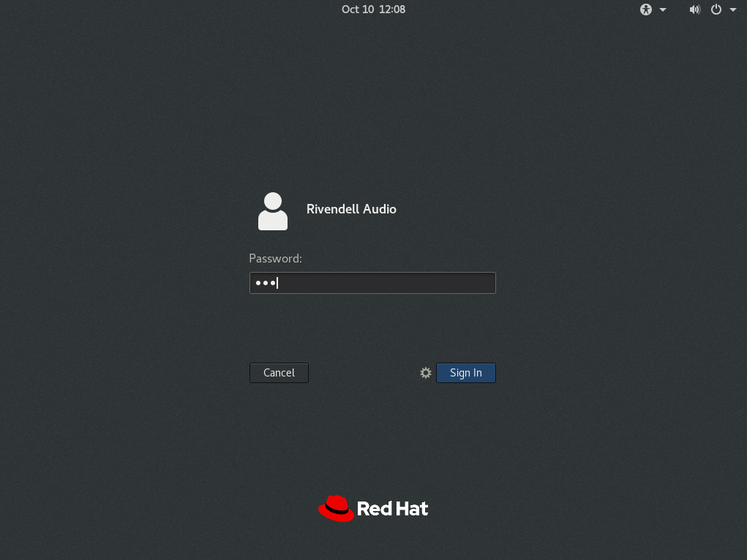Open session options gear icon
Screen dimensions: 747x560
(x=426, y=373)
